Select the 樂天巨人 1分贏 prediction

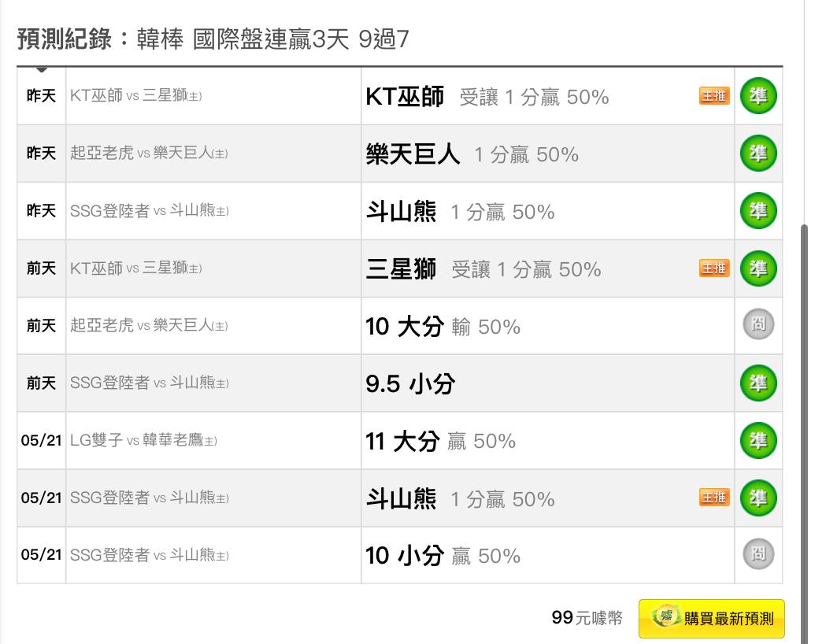[472, 154]
